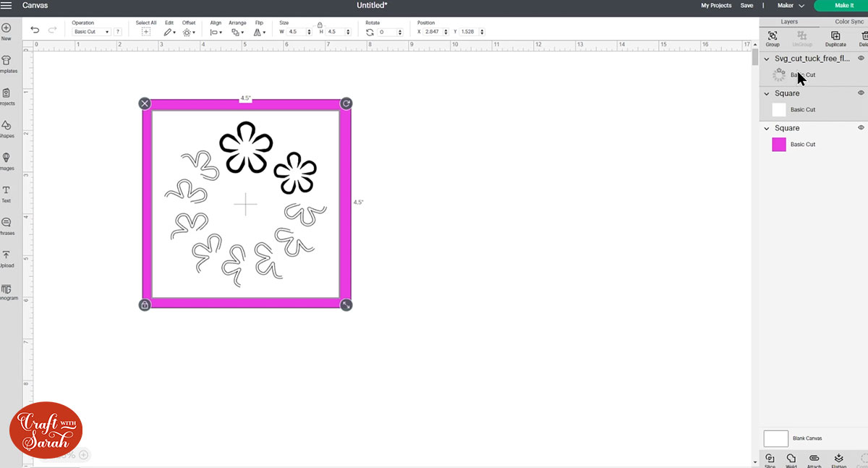Open the Offset tool
The height and width of the screenshot is (468, 868).
[188, 31]
